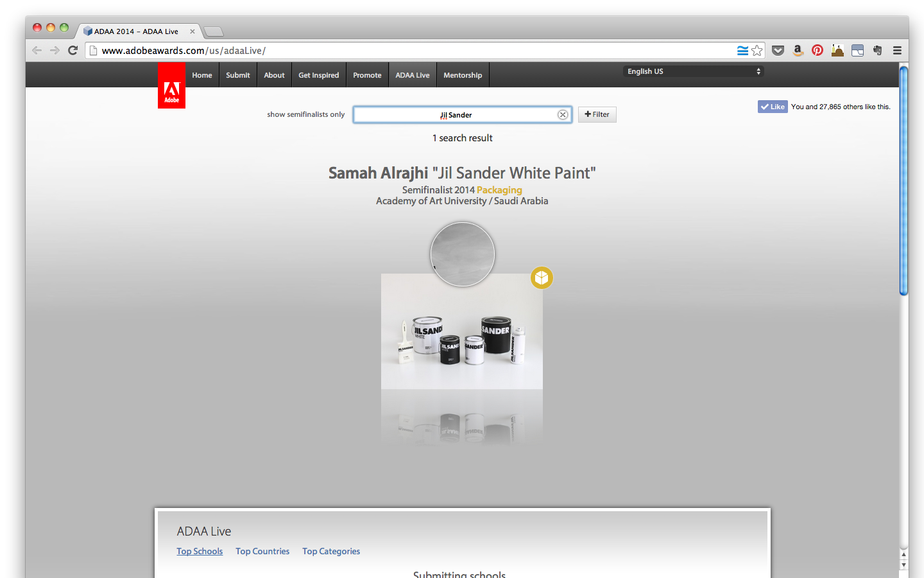Click the 'ADAA Live' section heading

pos(204,531)
